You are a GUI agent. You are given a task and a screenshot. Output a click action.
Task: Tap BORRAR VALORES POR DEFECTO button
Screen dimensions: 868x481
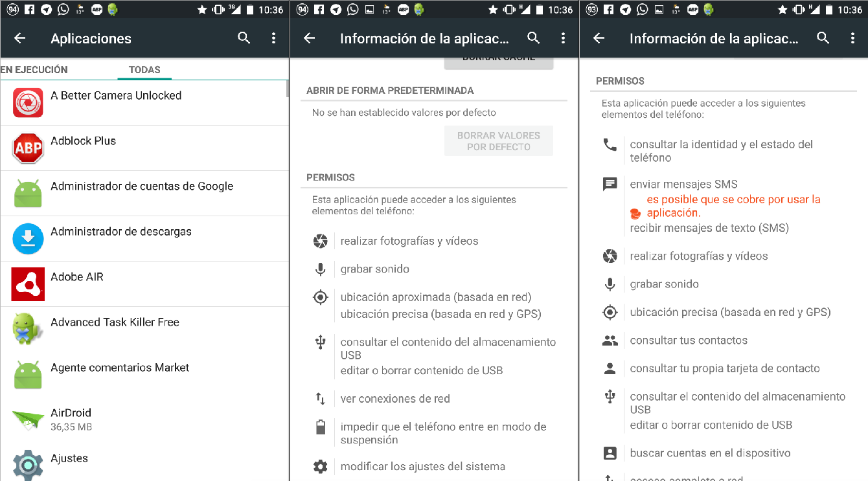[499, 141]
